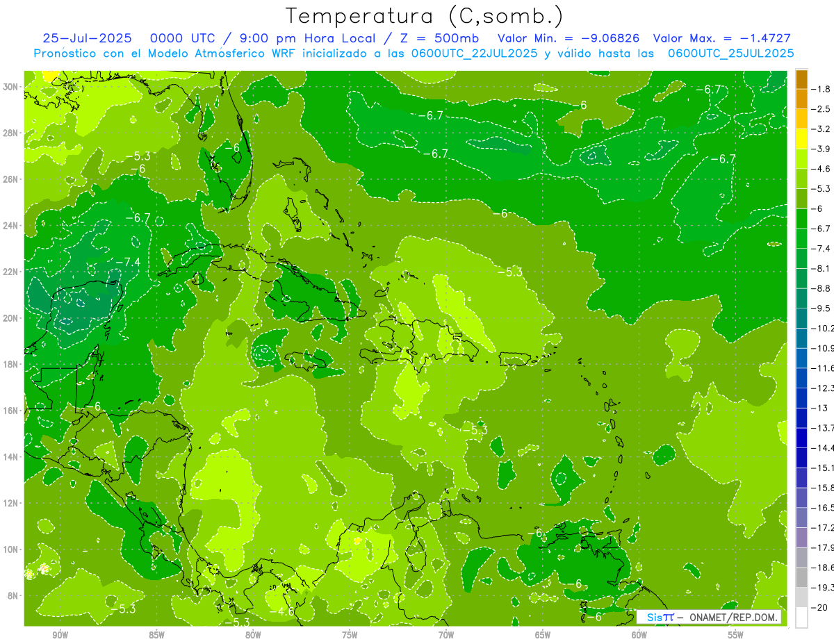Click the "75W" longitude axis label
The image size is (834, 644).
(x=350, y=635)
